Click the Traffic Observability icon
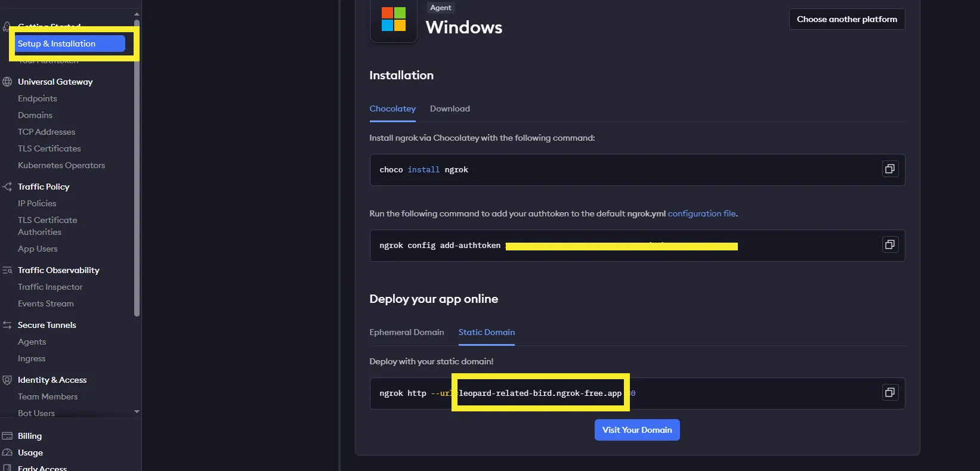This screenshot has width=980, height=471. tap(7, 270)
